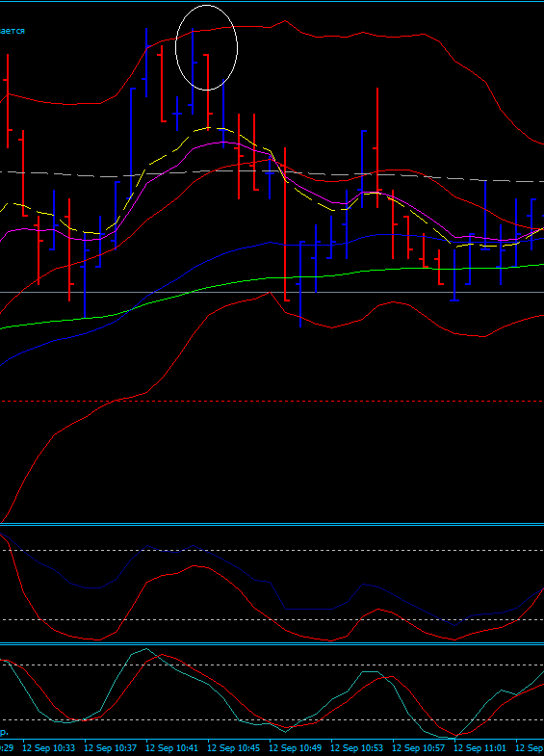The width and height of the screenshot is (544, 756).
Task: Select the 12 Sep 10:57 time label
Action: point(419,747)
